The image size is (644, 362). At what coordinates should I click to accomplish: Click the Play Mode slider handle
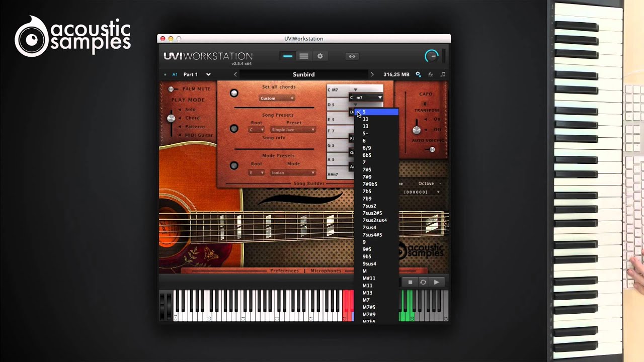coord(171,118)
